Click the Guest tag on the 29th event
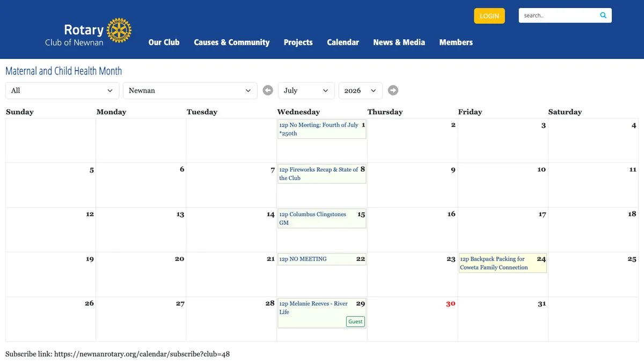 tap(355, 322)
